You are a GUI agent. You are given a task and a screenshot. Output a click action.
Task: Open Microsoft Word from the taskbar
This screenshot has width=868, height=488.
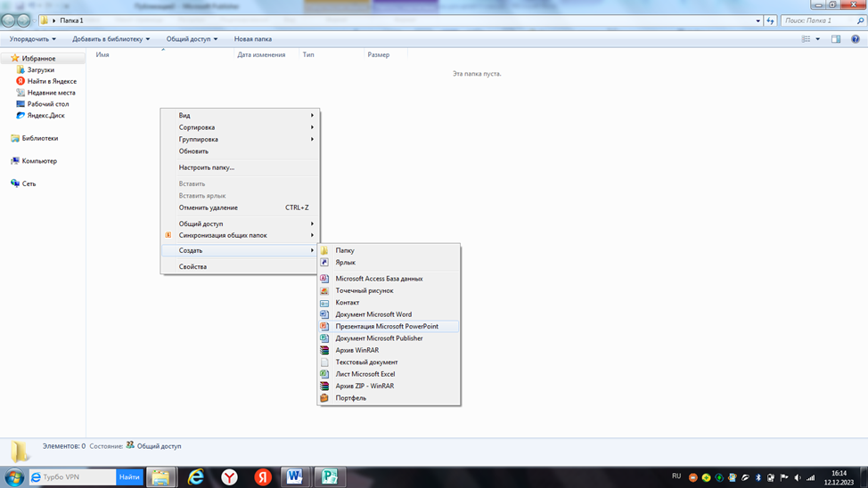click(295, 477)
